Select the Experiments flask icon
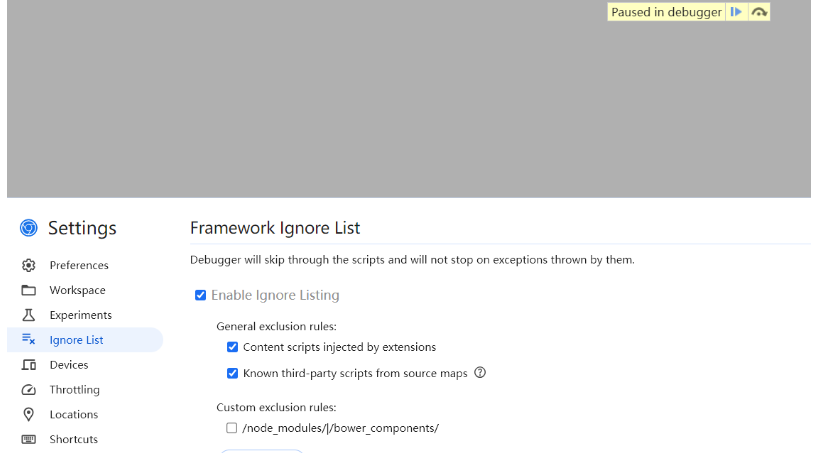The height and width of the screenshot is (453, 828). click(29, 315)
